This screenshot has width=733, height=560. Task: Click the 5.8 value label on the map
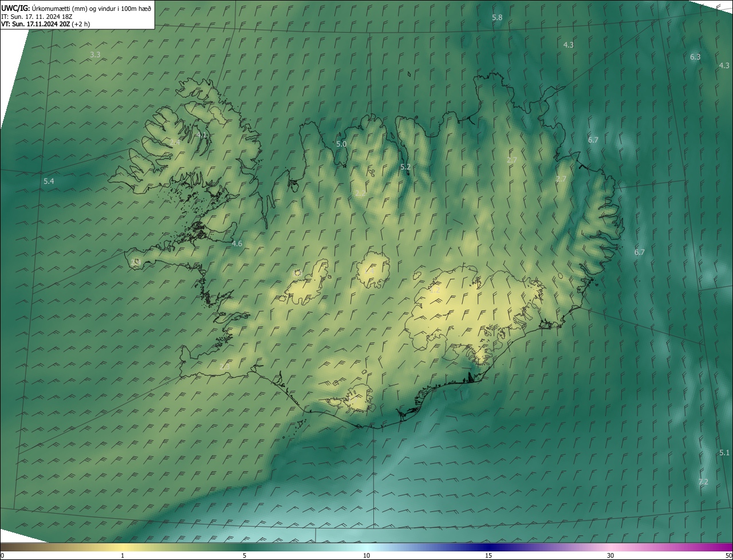point(497,18)
